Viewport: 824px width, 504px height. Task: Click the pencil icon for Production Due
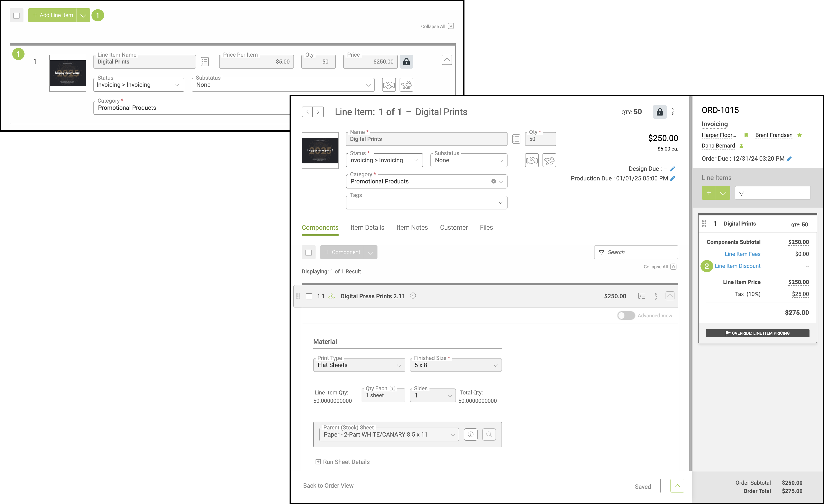pyautogui.click(x=673, y=179)
